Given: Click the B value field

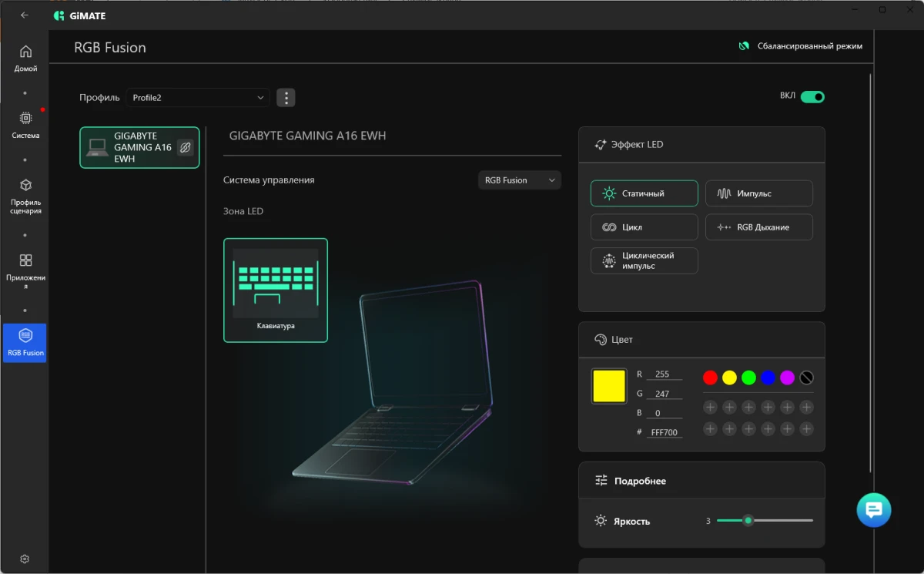Looking at the screenshot, I should 664,413.
